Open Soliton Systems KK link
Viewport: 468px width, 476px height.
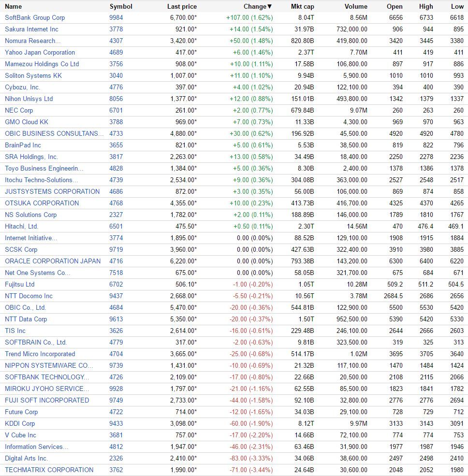pos(33,75)
